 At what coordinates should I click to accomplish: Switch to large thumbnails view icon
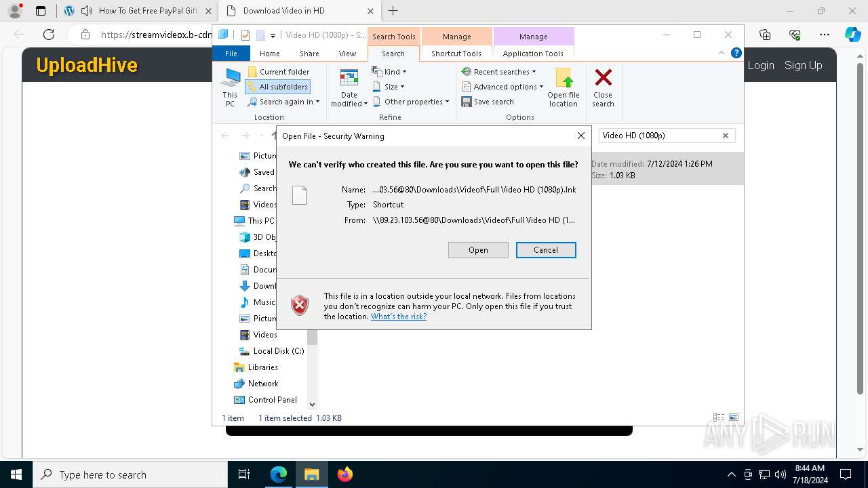[733, 418]
